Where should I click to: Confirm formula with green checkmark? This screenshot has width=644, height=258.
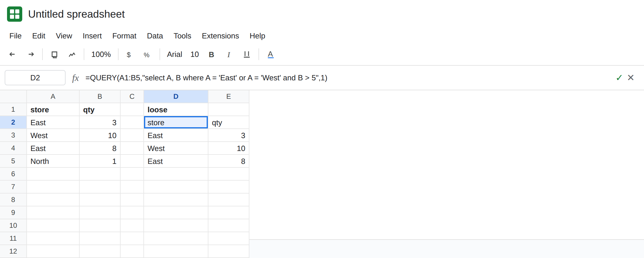[x=619, y=78]
